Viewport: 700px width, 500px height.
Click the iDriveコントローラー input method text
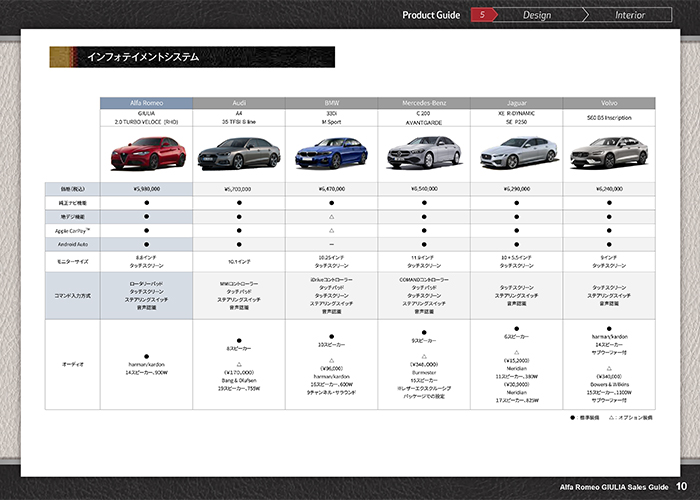pyautogui.click(x=331, y=280)
